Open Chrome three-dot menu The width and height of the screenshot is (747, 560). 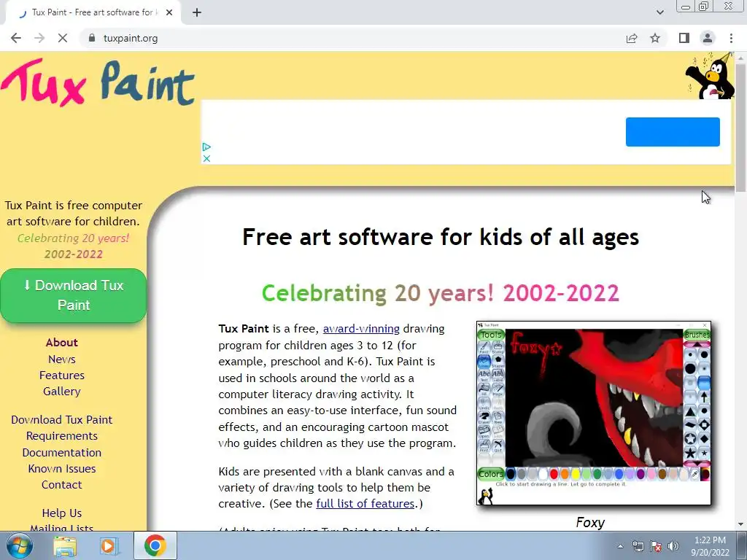(x=731, y=38)
